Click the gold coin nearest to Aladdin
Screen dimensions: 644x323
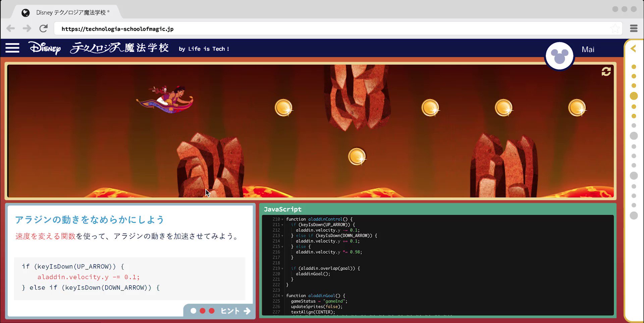coord(283,108)
